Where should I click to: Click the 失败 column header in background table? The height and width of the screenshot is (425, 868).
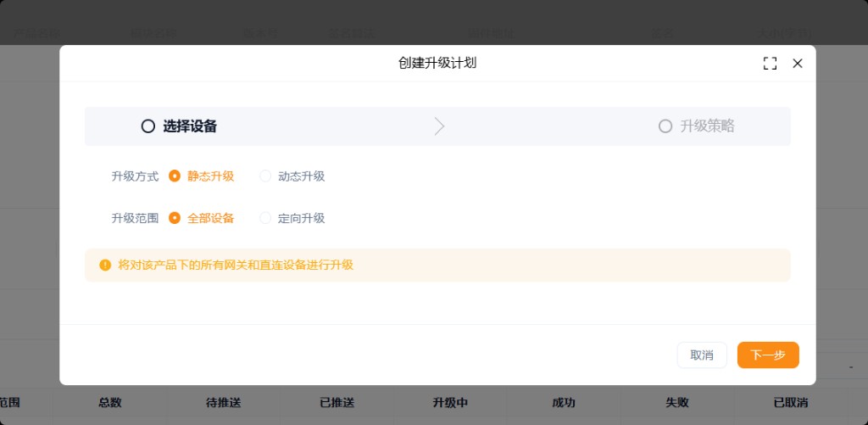[677, 403]
